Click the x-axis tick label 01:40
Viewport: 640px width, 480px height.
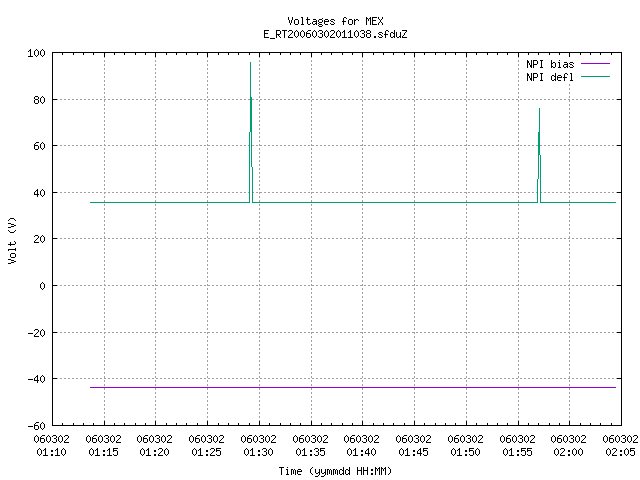pos(361,452)
